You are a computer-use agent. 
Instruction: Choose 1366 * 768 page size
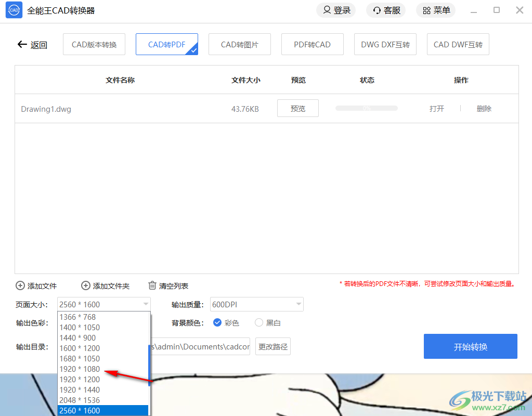tap(103, 317)
